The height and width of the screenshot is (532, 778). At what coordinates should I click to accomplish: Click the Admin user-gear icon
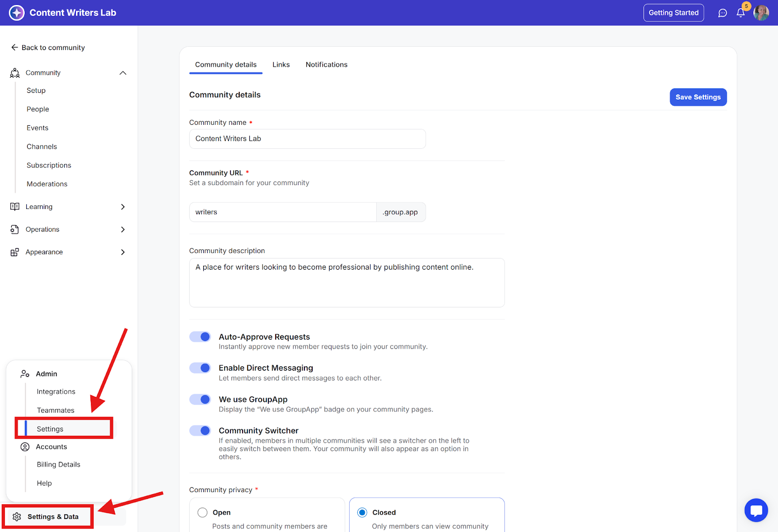click(25, 374)
